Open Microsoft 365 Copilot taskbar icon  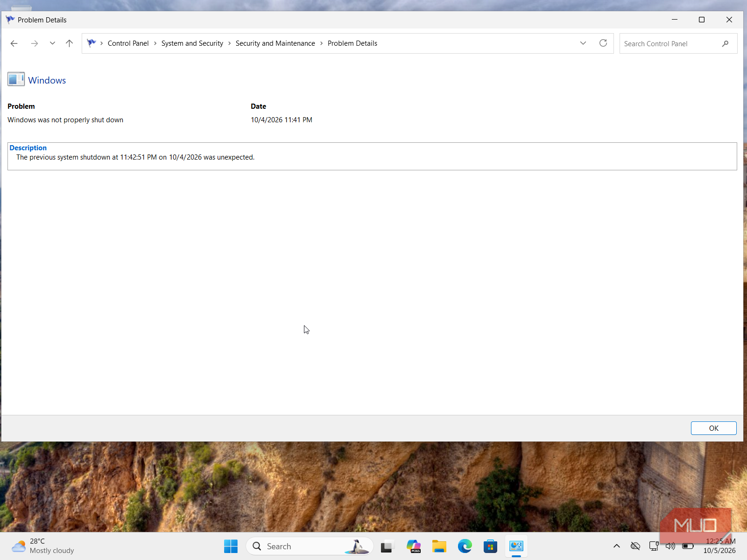pyautogui.click(x=414, y=546)
